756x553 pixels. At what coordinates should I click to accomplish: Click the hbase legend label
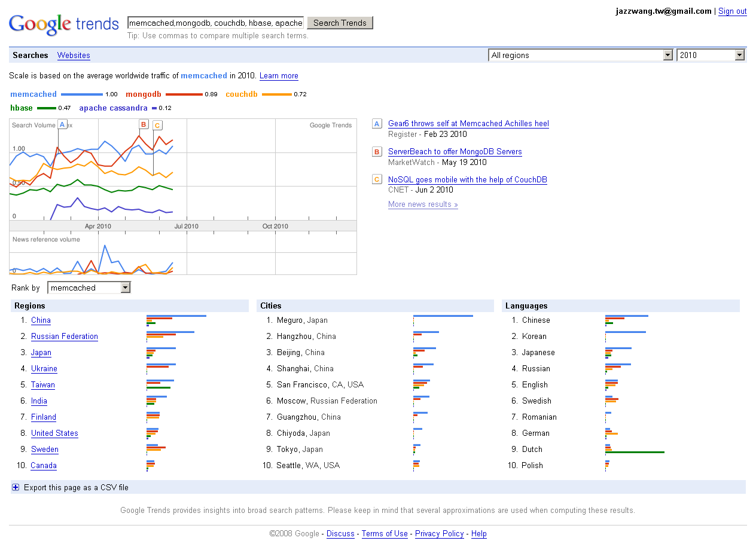22,108
